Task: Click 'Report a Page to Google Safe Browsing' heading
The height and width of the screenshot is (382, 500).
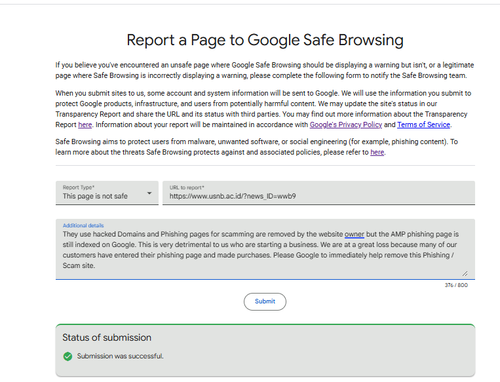Action: click(265, 40)
